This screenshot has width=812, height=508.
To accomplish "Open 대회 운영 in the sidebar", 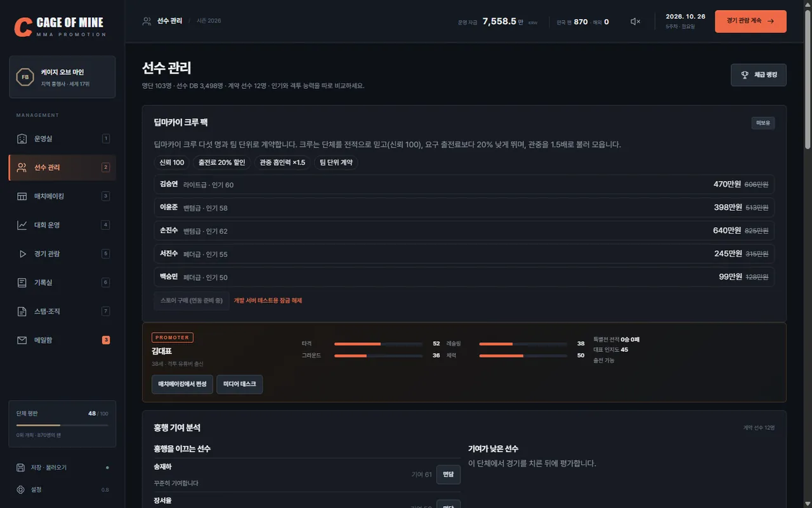I will pyautogui.click(x=62, y=225).
